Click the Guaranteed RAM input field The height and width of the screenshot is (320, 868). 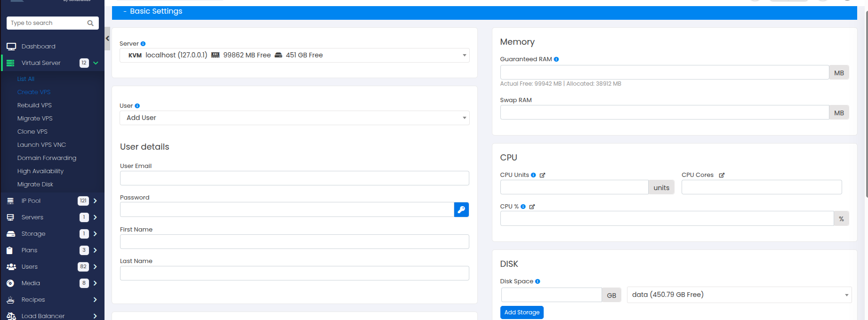(x=665, y=72)
